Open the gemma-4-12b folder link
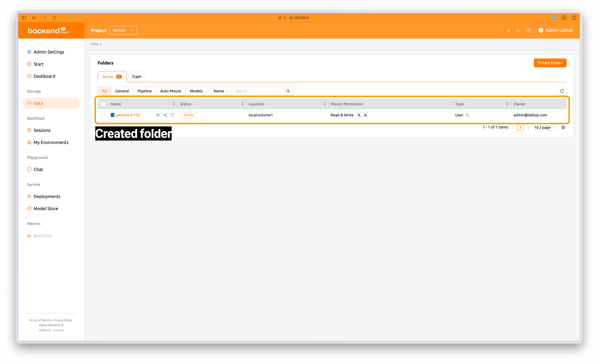The width and height of the screenshot is (598, 364). 128,115
